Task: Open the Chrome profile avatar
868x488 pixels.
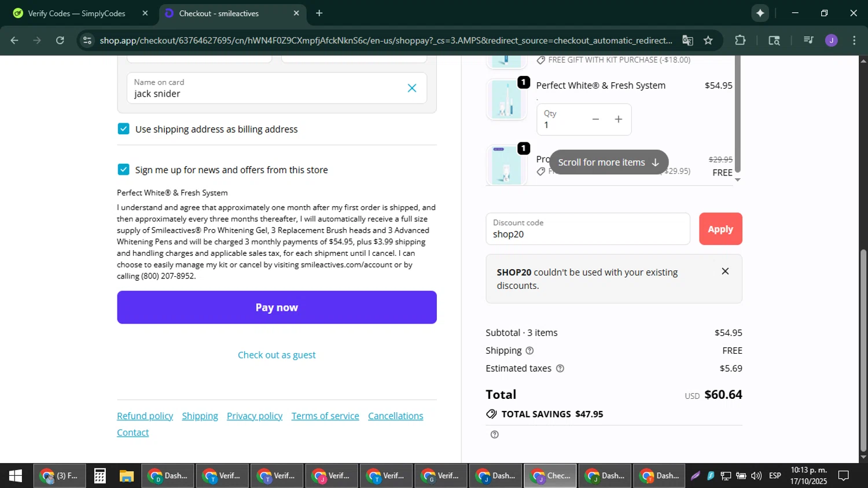Action: [832, 40]
